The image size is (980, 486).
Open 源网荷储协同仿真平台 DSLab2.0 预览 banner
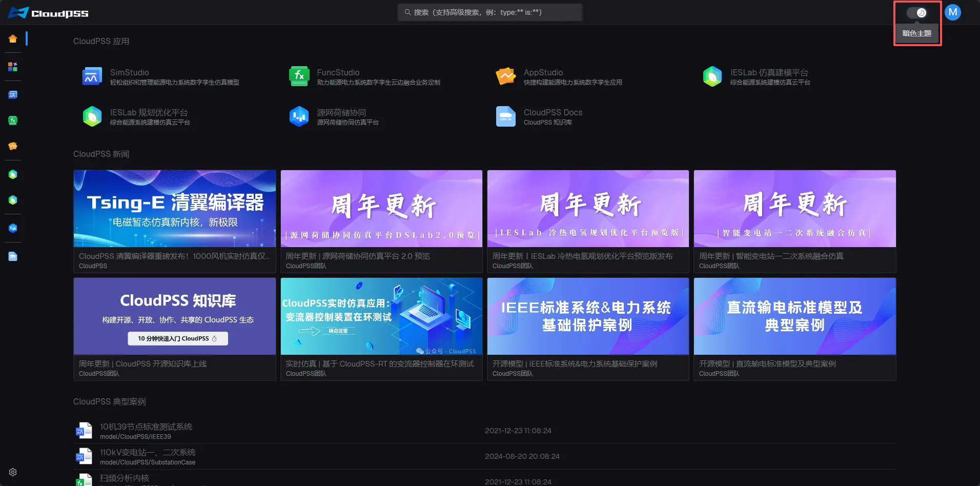381,209
